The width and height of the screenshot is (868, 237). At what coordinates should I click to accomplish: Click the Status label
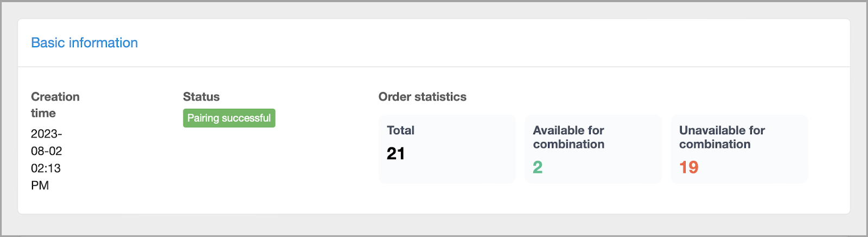click(201, 97)
